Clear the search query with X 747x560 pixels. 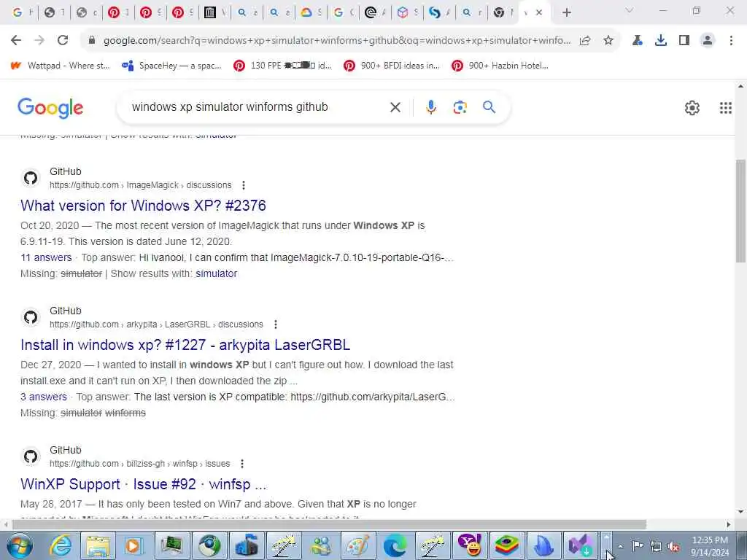point(395,108)
